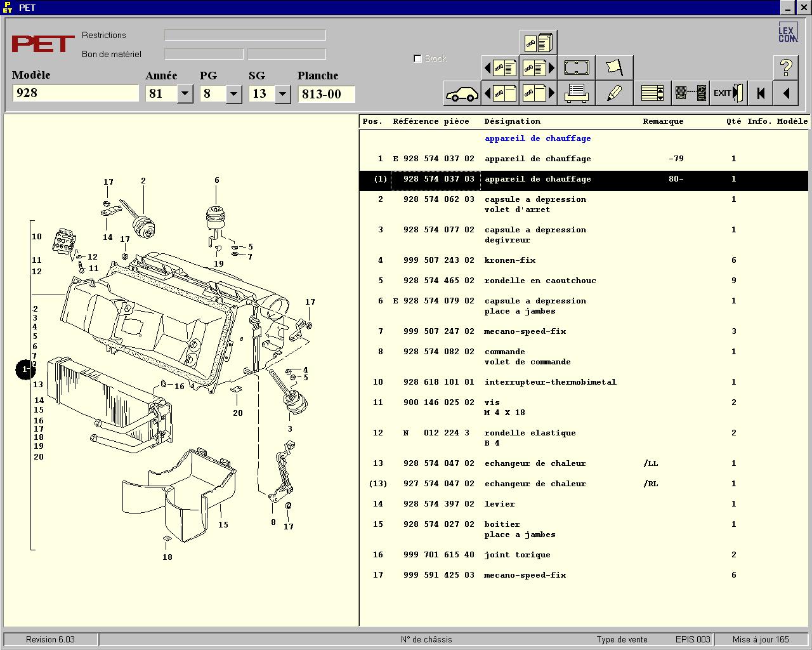Jump to first page with skip-back arrow
Image resolution: width=812 pixels, height=650 pixels.
click(x=760, y=93)
